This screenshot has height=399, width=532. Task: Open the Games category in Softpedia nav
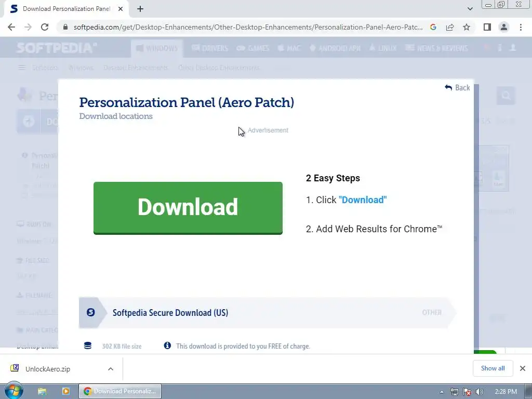pyautogui.click(x=253, y=48)
